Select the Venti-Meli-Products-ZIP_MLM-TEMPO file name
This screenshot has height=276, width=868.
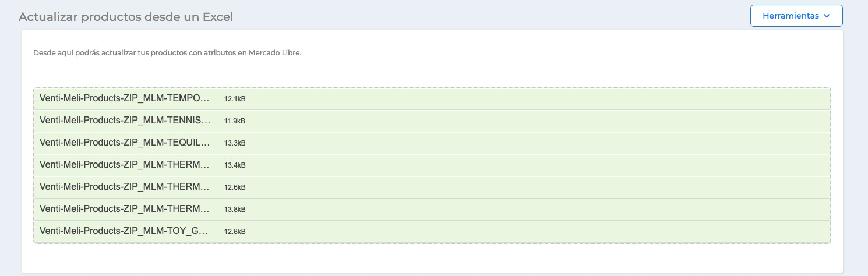[x=124, y=98]
